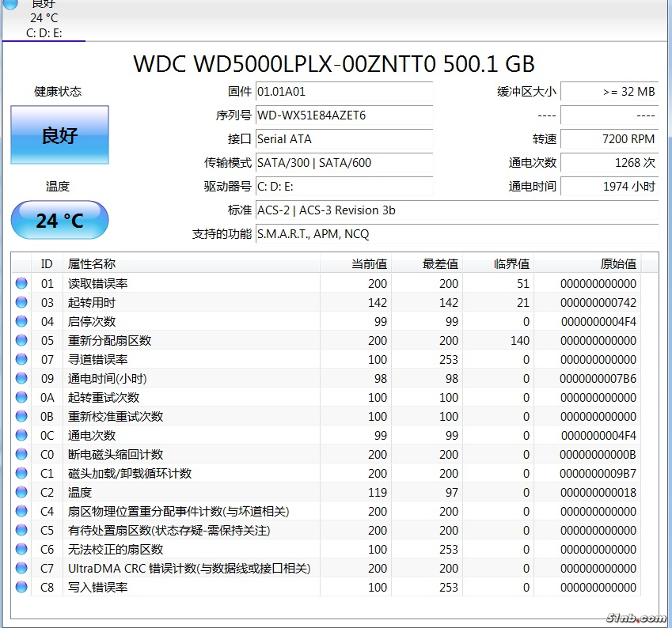Screen dimensions: 672x628
Task: Click status icon for attribute C7 UltraDMA CRC
Action: (21, 568)
